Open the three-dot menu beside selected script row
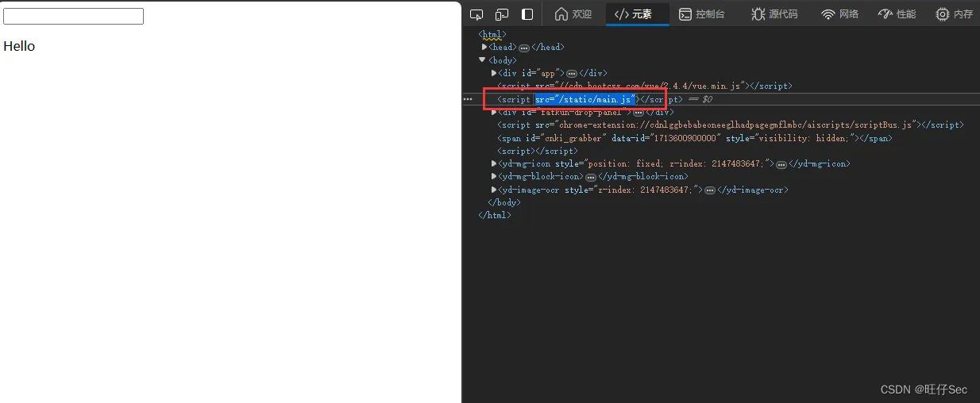Image resolution: width=980 pixels, height=403 pixels. click(x=468, y=99)
